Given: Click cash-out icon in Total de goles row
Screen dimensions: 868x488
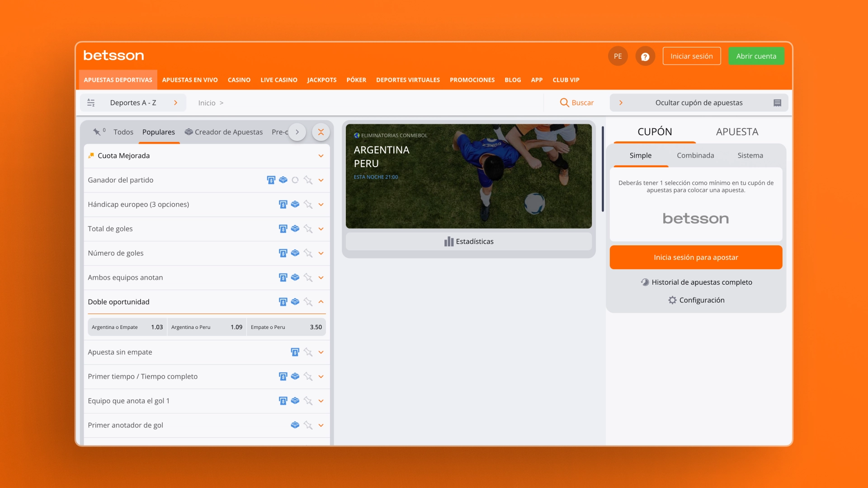Looking at the screenshot, I should click(x=283, y=229).
